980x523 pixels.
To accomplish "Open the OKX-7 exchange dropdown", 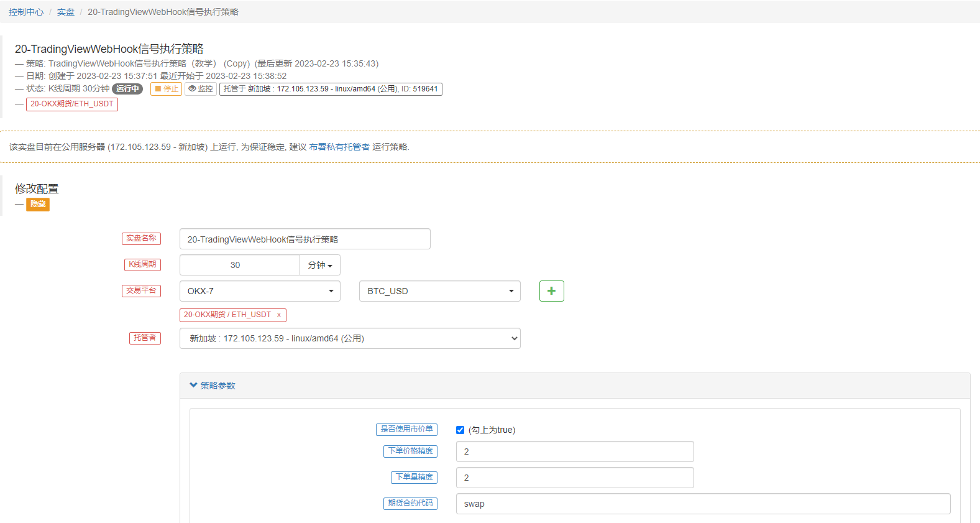I will pos(260,291).
